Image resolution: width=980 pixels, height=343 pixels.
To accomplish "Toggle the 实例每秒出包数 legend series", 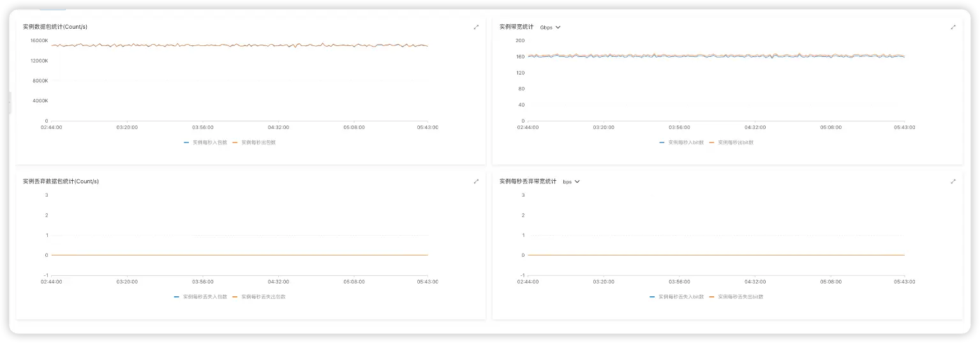I will click(254, 142).
